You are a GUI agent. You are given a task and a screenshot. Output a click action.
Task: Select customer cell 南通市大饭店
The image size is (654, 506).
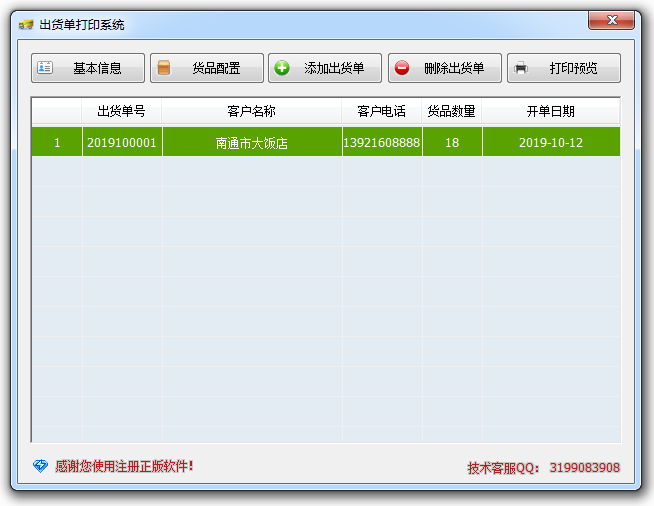click(x=252, y=143)
